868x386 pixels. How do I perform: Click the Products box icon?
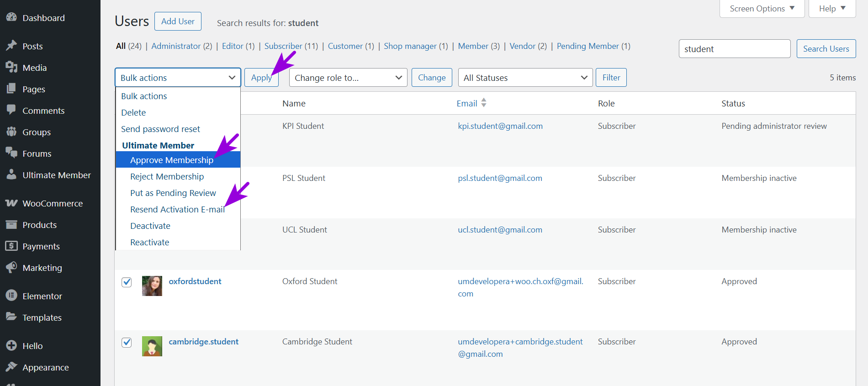click(x=11, y=225)
